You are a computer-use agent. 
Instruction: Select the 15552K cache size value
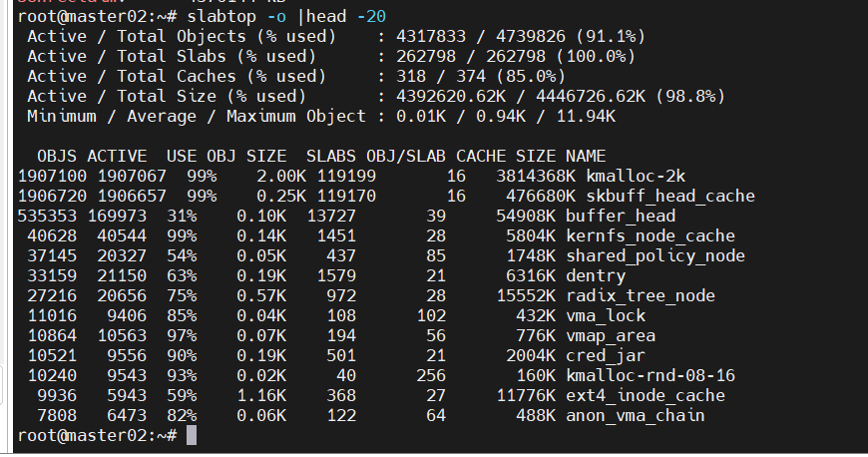(x=526, y=295)
